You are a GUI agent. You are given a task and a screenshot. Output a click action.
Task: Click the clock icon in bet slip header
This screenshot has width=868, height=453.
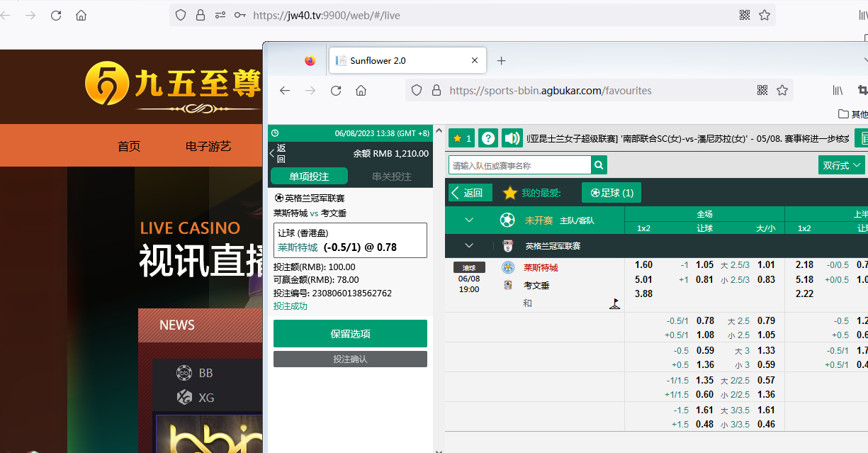coord(276,133)
